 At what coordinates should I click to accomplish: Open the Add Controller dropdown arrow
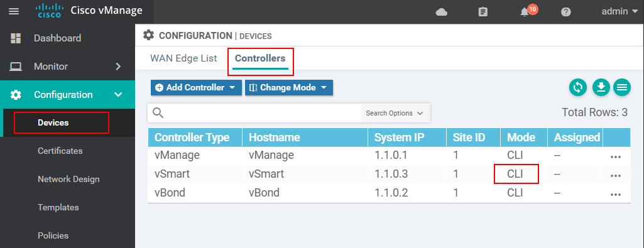coord(232,87)
